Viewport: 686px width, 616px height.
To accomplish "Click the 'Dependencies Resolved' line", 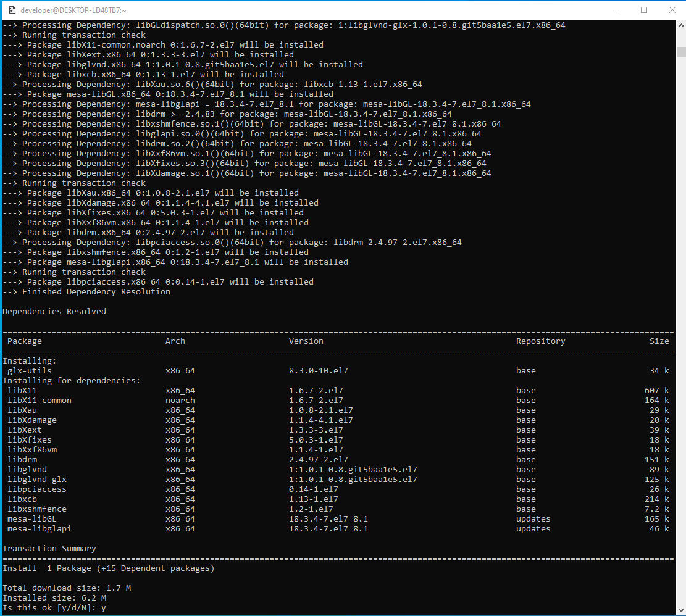I will click(54, 312).
